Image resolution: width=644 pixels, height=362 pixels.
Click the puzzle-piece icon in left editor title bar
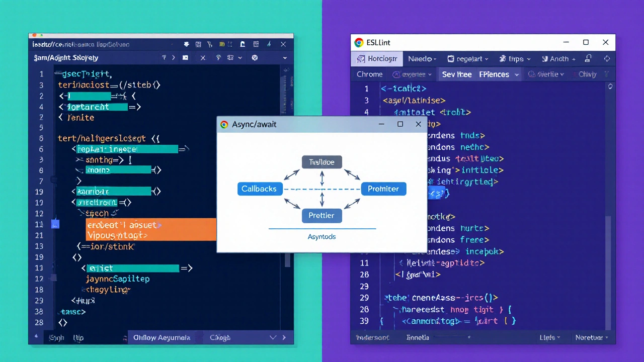pos(186,44)
